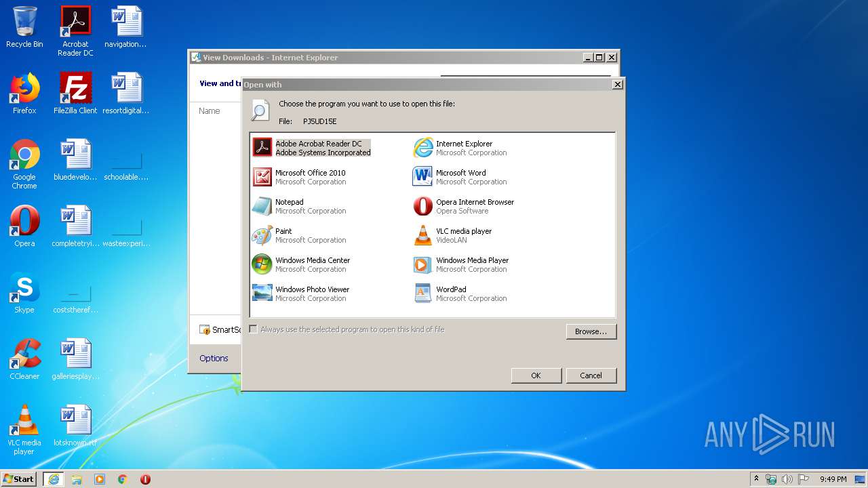868x488 pixels.
Task: Toggle 'Always use the selected program' checkbox
Action: (x=254, y=329)
